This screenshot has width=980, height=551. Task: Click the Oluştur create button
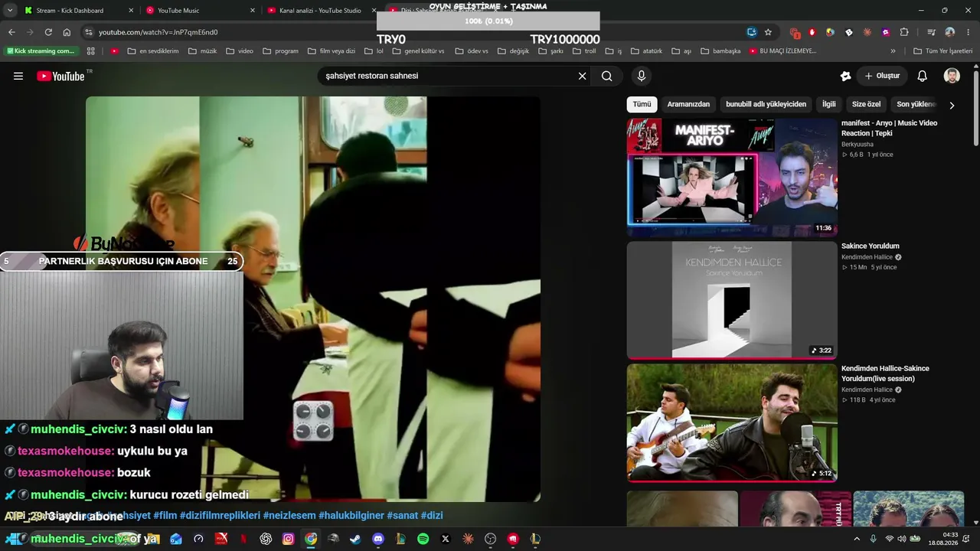pos(882,76)
